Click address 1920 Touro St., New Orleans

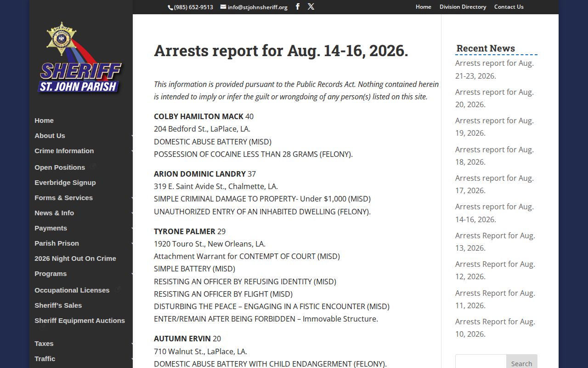point(209,244)
